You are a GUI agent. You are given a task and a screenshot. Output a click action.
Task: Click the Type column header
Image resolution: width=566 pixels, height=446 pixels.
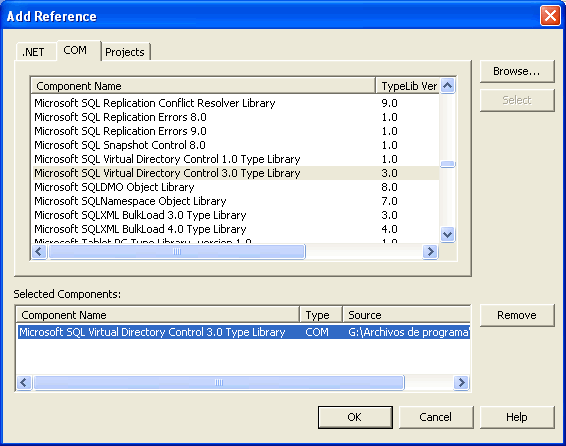point(321,315)
